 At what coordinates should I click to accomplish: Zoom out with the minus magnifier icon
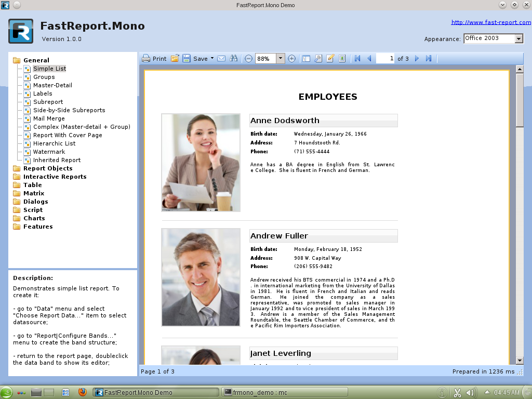pyautogui.click(x=248, y=59)
